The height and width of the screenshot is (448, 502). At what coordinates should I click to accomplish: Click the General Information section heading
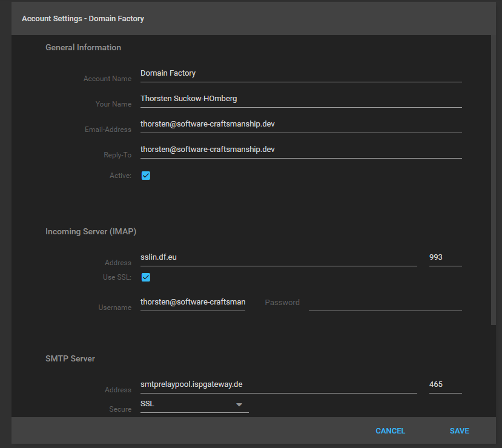[x=83, y=48]
